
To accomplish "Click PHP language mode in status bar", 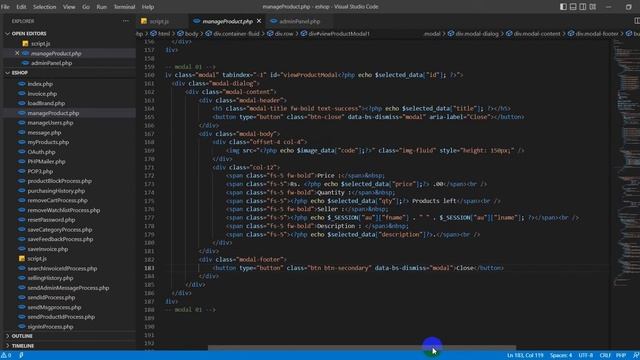I will pos(621,356).
